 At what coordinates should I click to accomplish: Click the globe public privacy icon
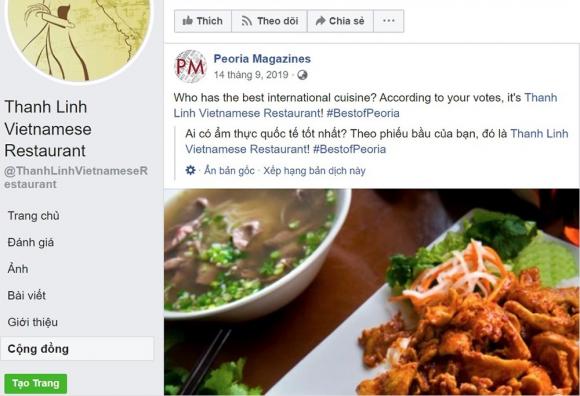[302, 75]
